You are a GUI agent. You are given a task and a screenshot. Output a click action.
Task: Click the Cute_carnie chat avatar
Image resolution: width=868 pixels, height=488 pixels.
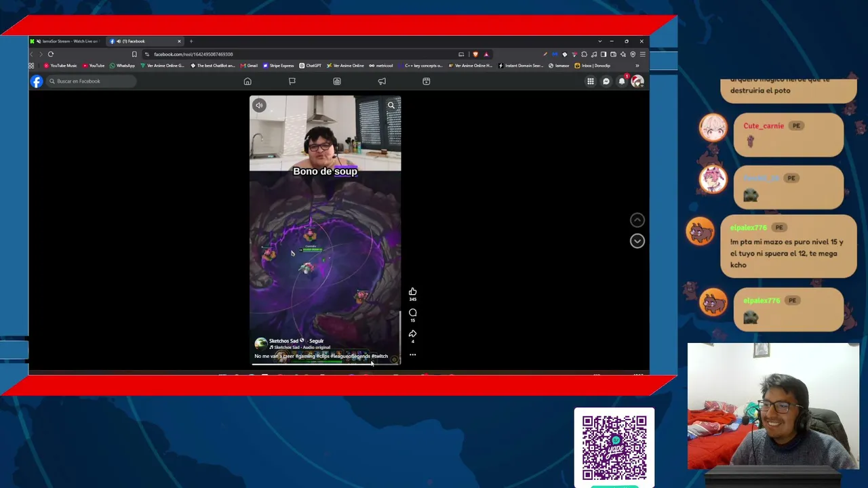tap(713, 127)
